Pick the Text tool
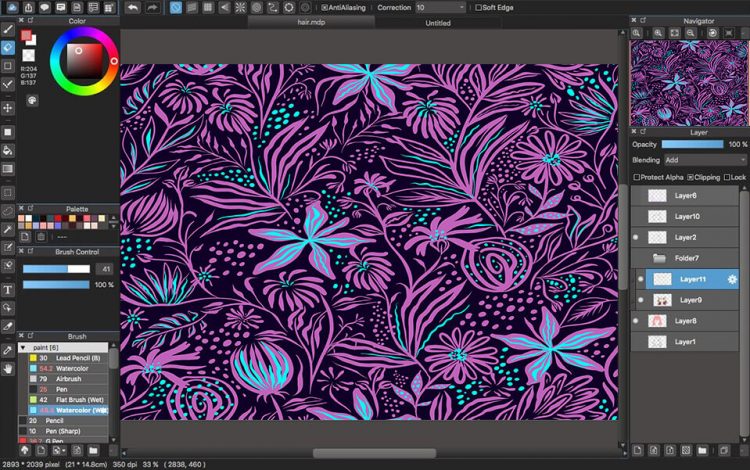Viewport: 750px width, 470px height. [x=8, y=290]
